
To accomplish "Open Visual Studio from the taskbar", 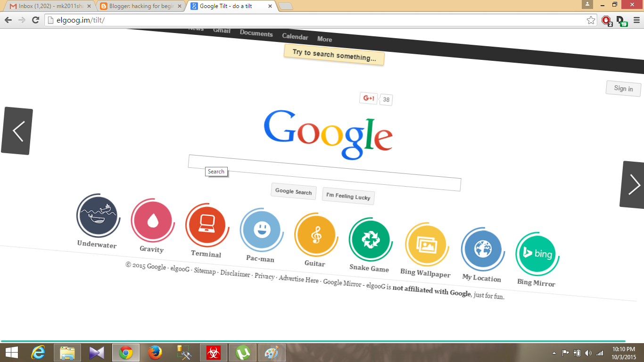I will point(97,352).
